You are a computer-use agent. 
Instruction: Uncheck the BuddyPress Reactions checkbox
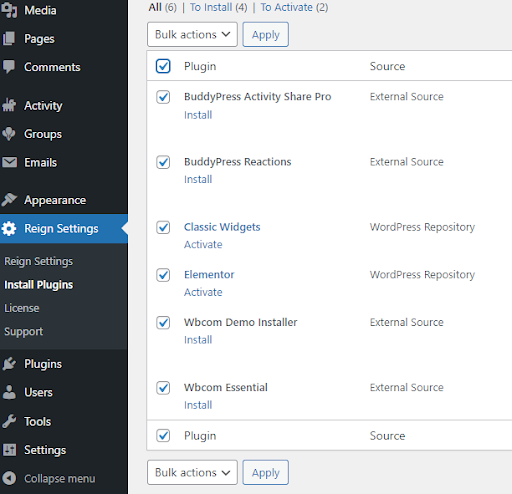pyautogui.click(x=163, y=162)
